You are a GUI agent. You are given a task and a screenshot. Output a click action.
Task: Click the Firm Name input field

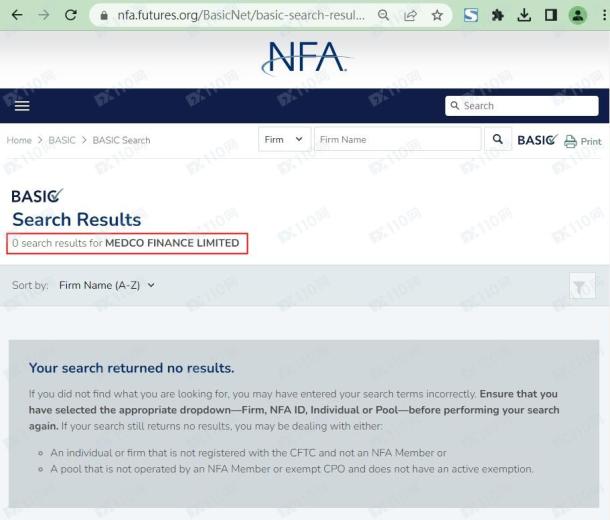(397, 139)
